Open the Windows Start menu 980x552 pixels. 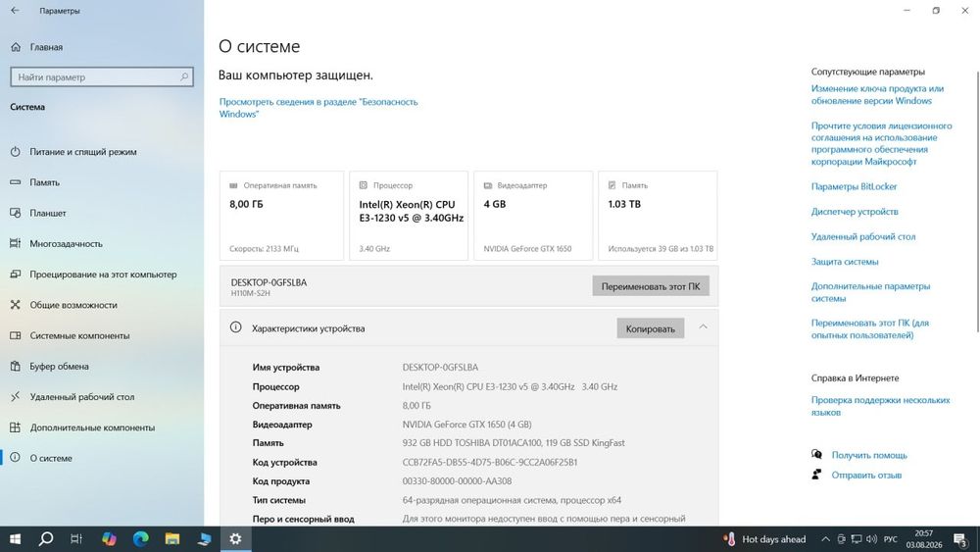15,539
